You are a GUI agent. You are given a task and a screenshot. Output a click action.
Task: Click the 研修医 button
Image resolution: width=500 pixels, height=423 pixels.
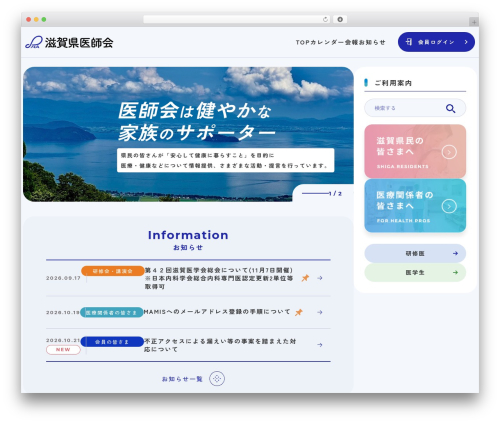click(415, 253)
